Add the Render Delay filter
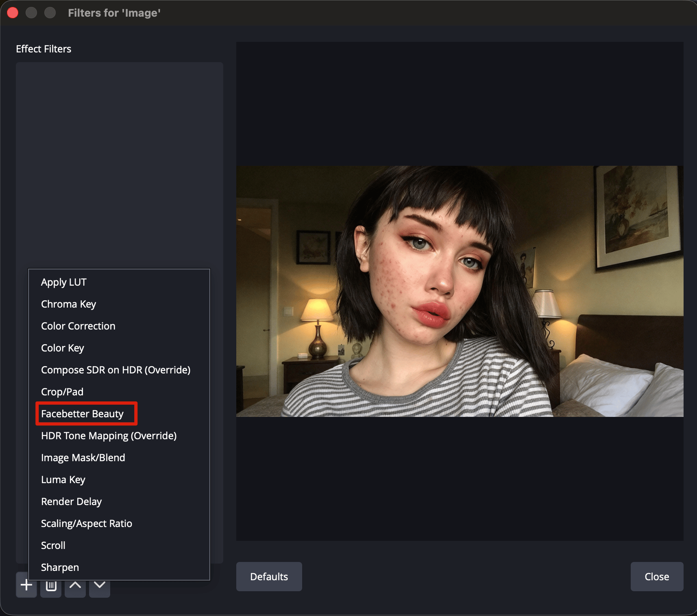This screenshot has width=697, height=616. [119, 501]
